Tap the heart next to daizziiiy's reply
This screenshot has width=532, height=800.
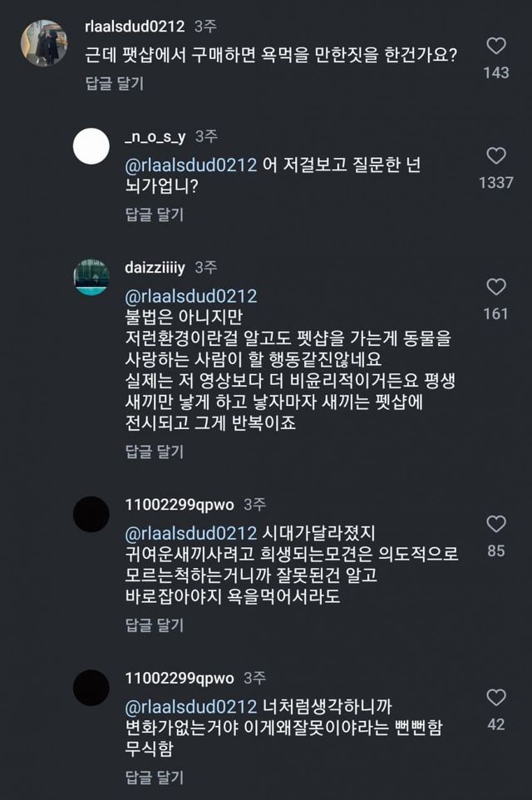point(496,288)
